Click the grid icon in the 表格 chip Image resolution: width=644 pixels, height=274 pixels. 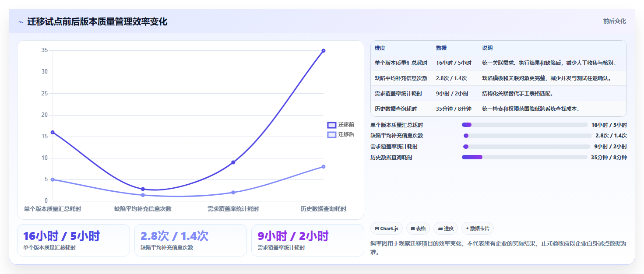[413, 228]
